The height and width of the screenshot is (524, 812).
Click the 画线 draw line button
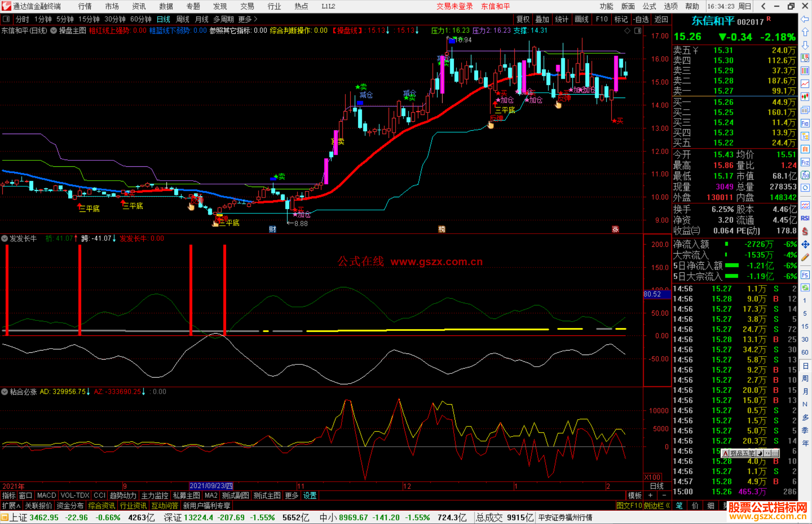(582, 19)
